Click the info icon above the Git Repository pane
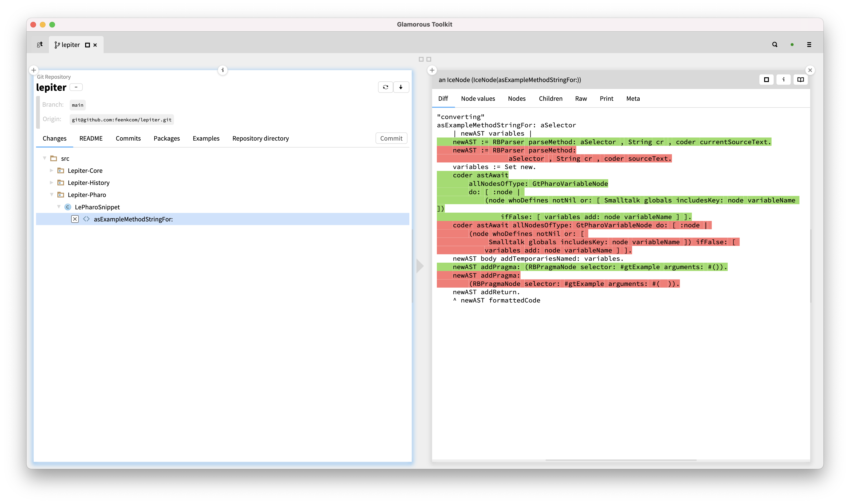The width and height of the screenshot is (850, 504). point(222,70)
